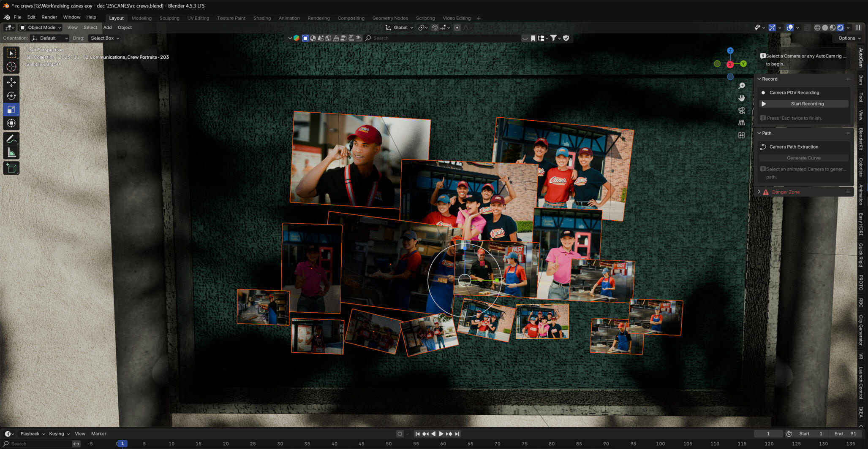The height and width of the screenshot is (449, 868).
Task: Enable the snapping magnet icon
Action: (x=434, y=27)
